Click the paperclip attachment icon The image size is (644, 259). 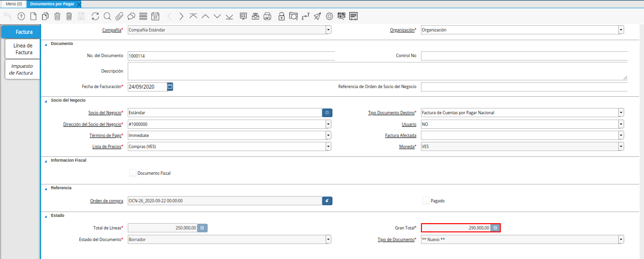tap(119, 16)
